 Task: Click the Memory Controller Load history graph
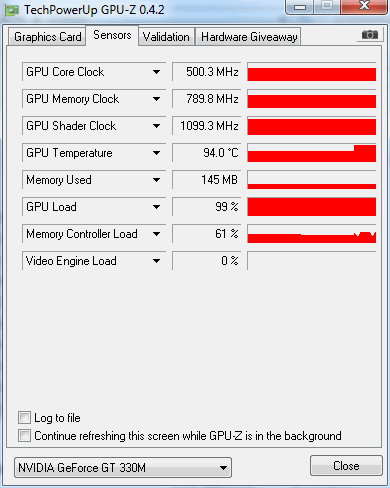[x=312, y=234]
